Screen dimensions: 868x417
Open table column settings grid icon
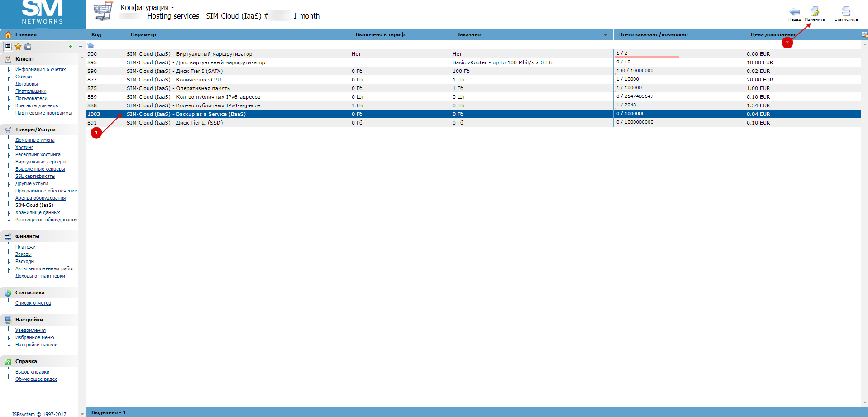click(x=864, y=34)
